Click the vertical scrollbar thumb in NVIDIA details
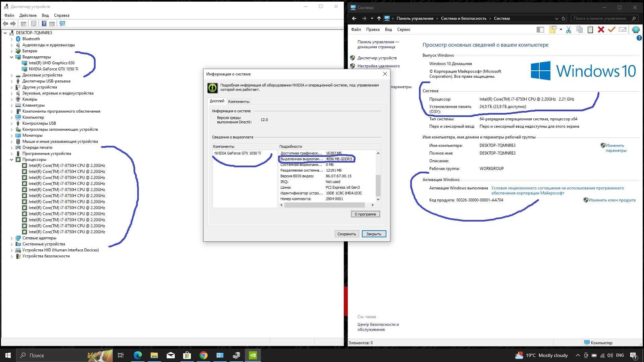Screen dimensions: 644x362 point(378,186)
